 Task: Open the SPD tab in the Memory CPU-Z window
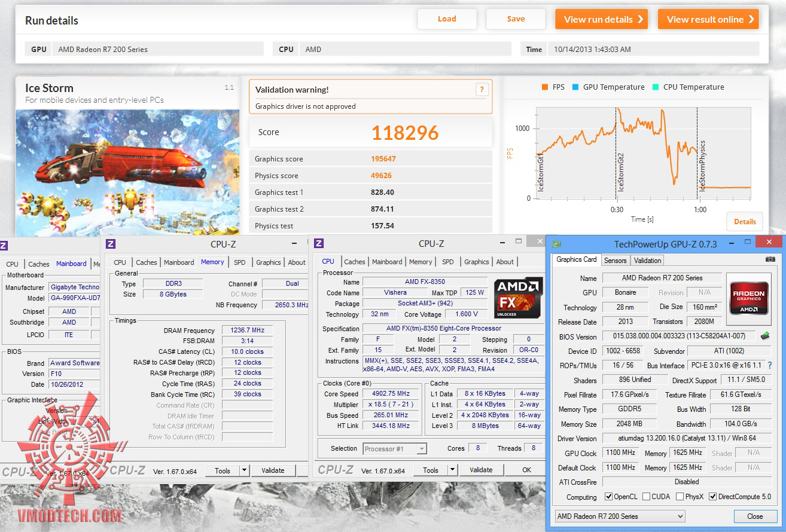click(x=240, y=262)
